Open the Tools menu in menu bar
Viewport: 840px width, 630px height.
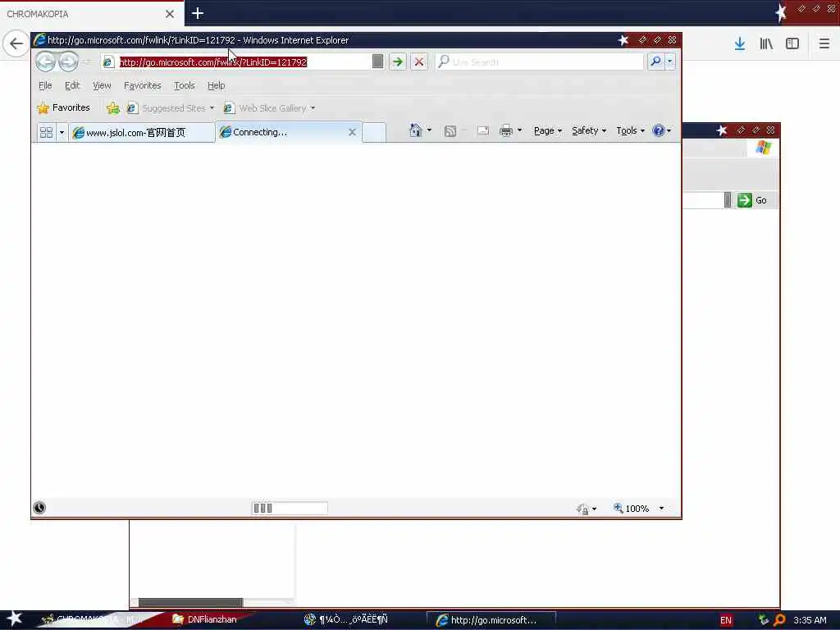185,85
